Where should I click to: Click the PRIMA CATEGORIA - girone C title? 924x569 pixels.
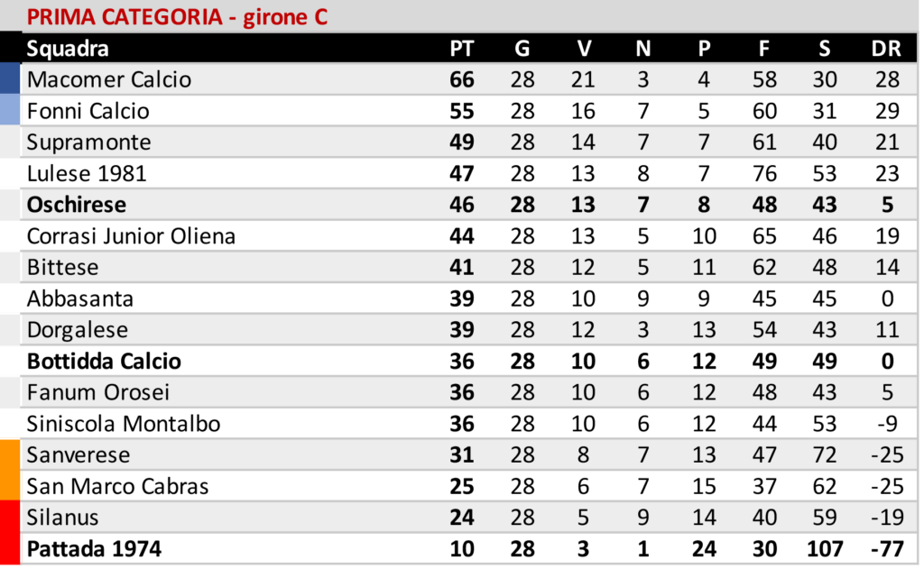point(177,17)
